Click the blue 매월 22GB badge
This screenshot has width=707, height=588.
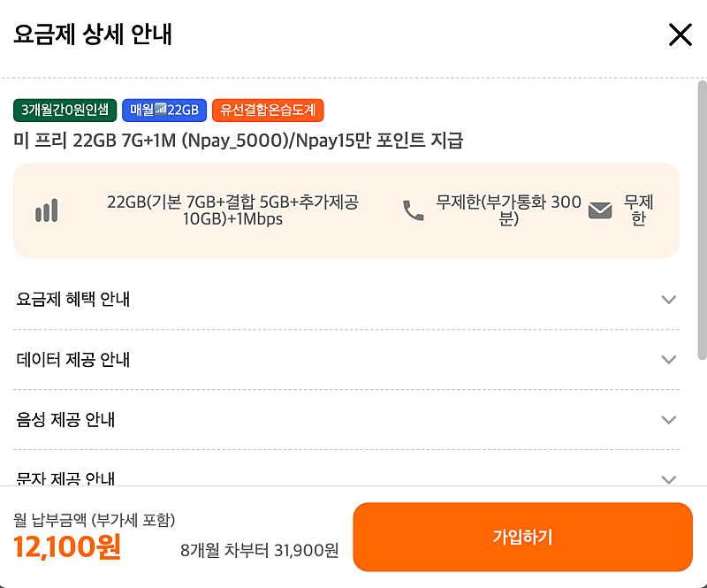pyautogui.click(x=164, y=111)
